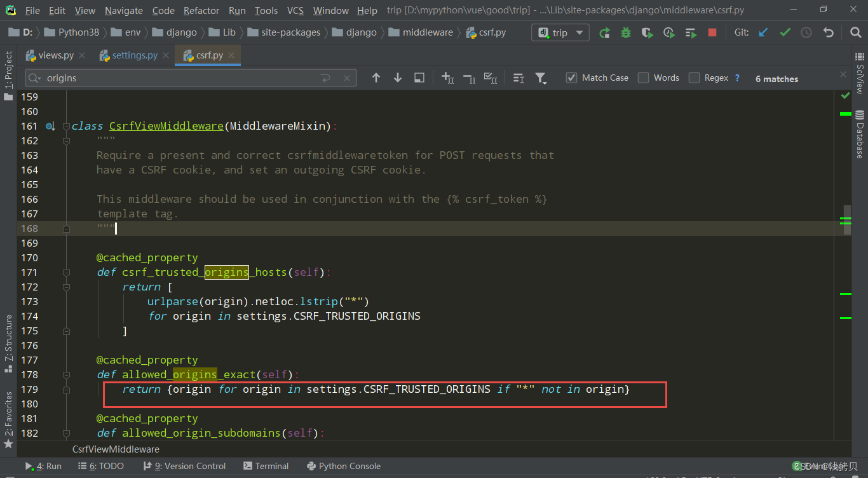Open the Refactor menu
Image resolution: width=868 pixels, height=478 pixels.
[201, 10]
